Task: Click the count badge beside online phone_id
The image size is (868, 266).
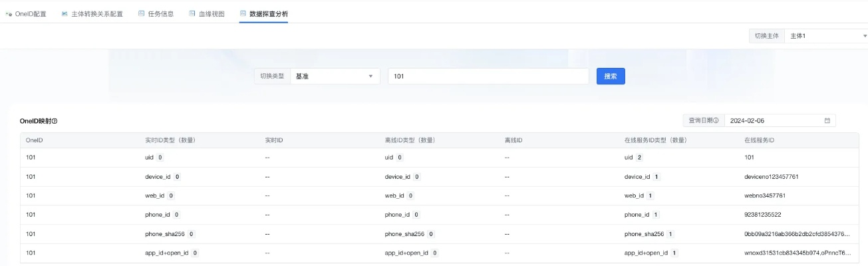Action: point(656,215)
